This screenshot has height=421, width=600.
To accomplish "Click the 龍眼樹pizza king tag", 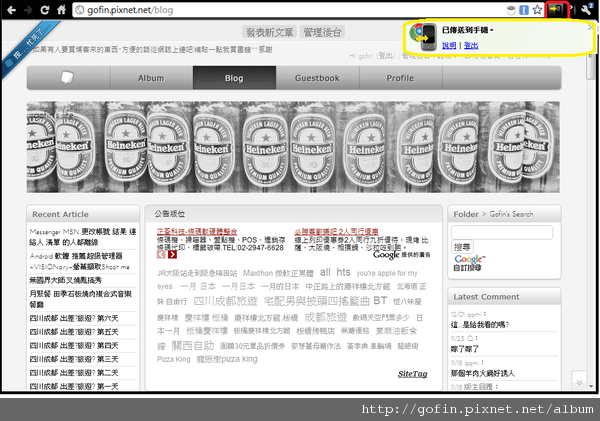I will pos(227,359).
